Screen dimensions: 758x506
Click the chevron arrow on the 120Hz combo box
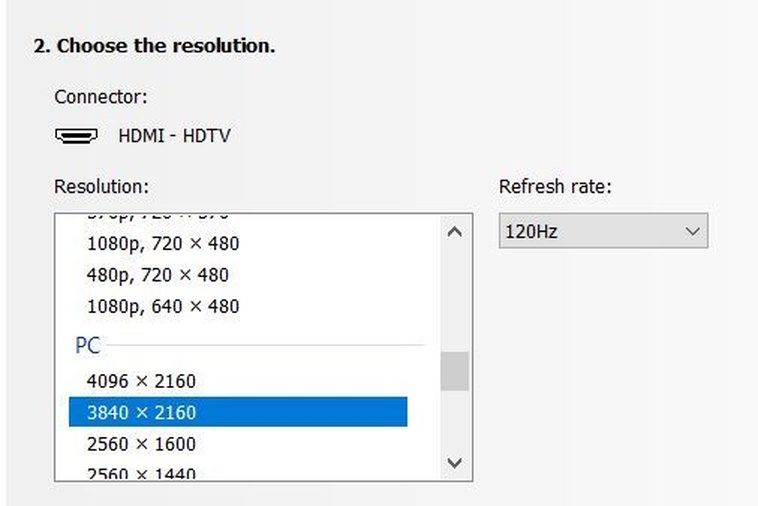[692, 231]
